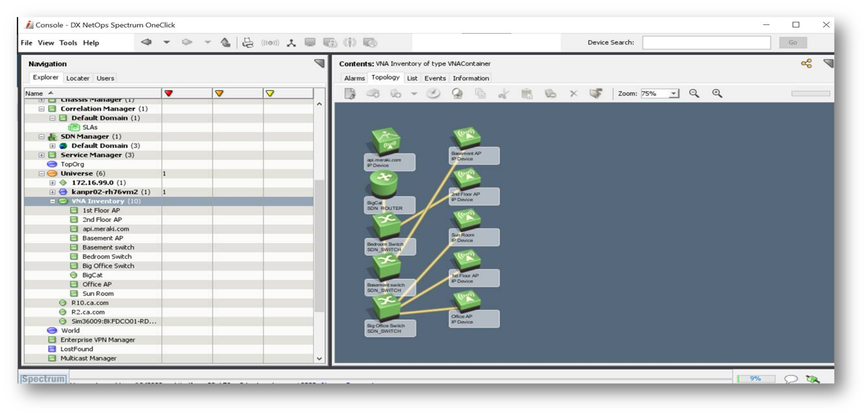This screenshot has width=868, height=417.
Task: Expand the kanpr02-rh76vm2 tree node
Action: click(52, 192)
